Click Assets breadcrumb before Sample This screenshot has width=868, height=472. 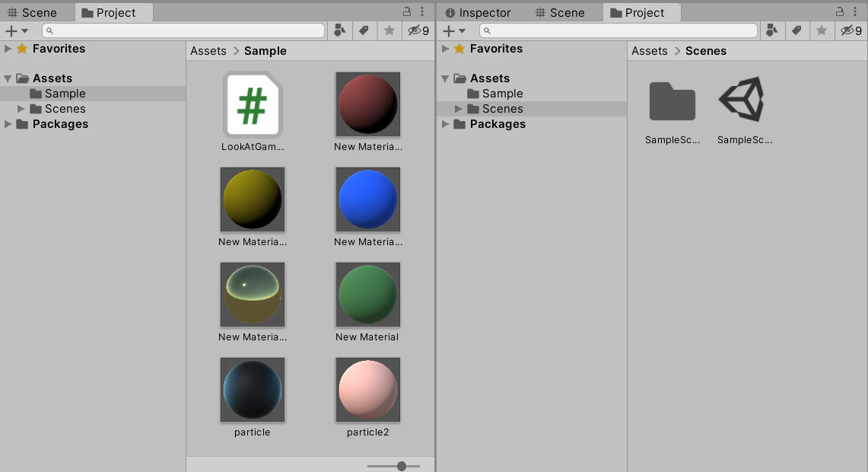pyautogui.click(x=208, y=51)
